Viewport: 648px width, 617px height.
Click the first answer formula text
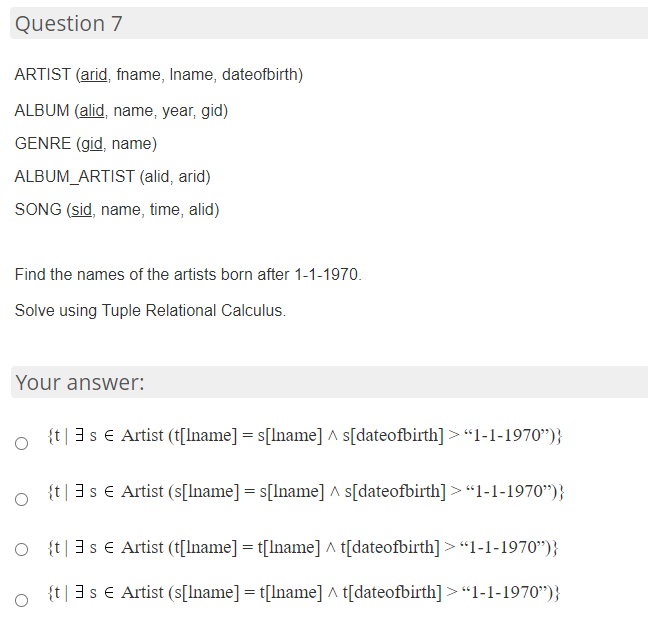(x=305, y=436)
